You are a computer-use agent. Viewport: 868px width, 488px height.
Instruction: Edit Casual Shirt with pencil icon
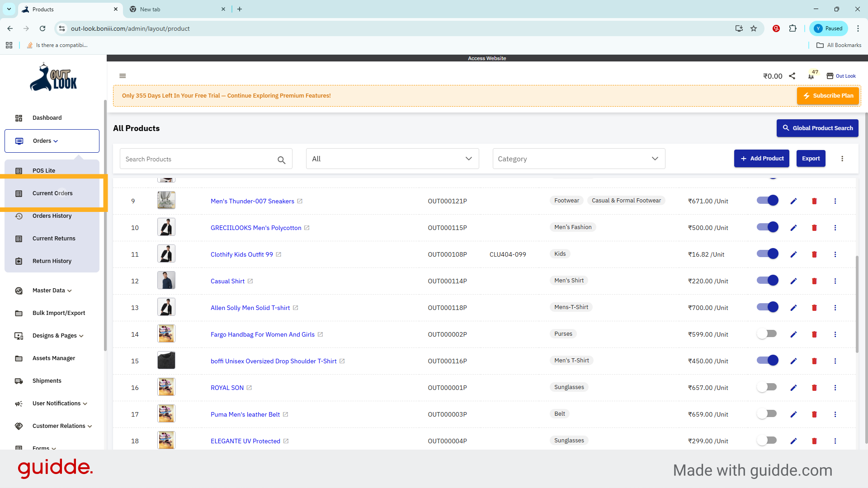pos(793,281)
